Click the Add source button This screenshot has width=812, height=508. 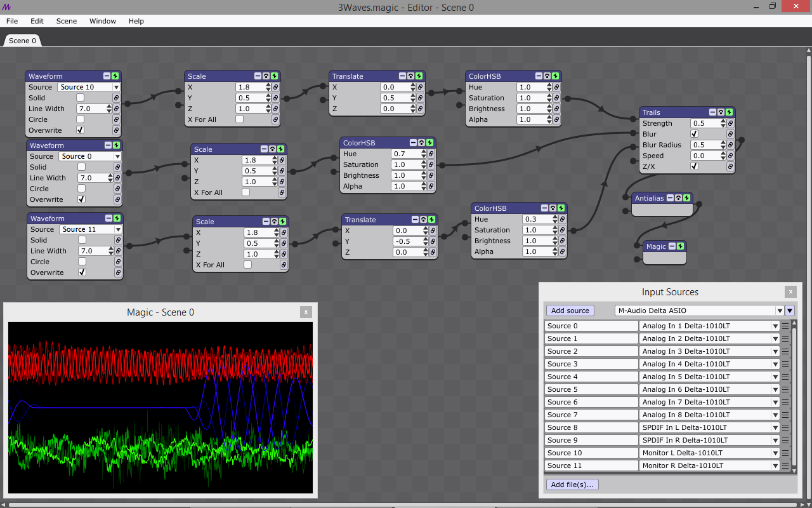click(570, 311)
